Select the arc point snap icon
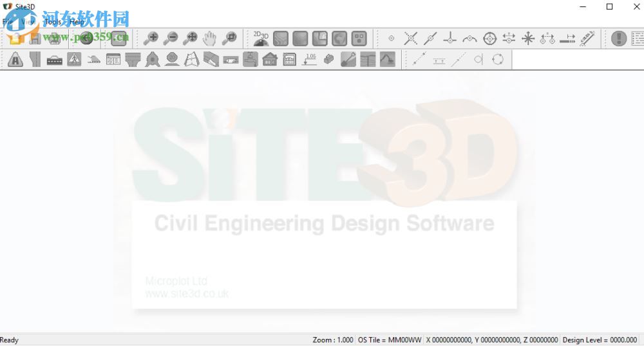 (x=470, y=39)
